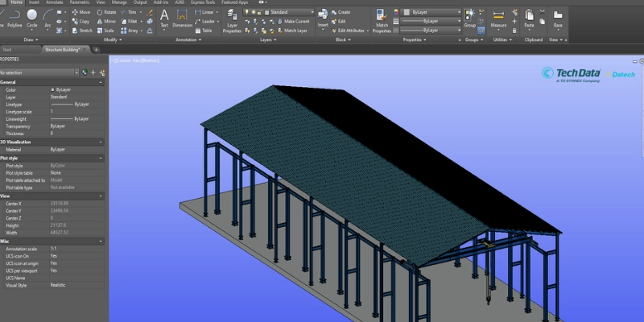Add a new drawing tab

(96, 50)
